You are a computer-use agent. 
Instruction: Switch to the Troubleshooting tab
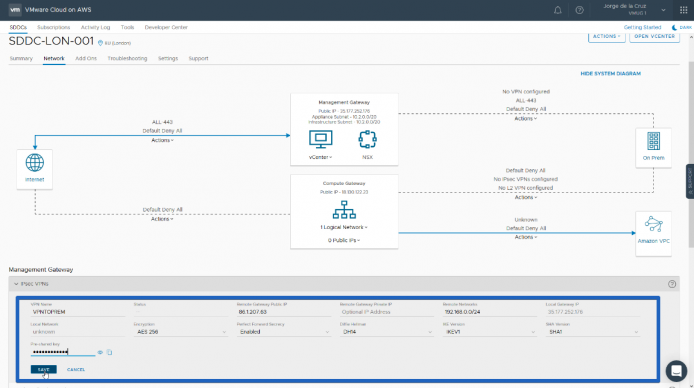tap(127, 58)
